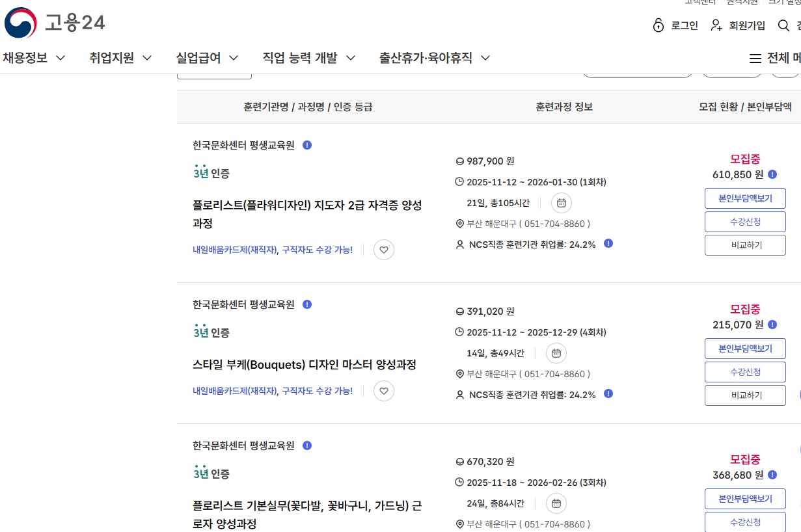Toggle heart favorite for 플로리스트 지도자 2급 course

(x=384, y=250)
